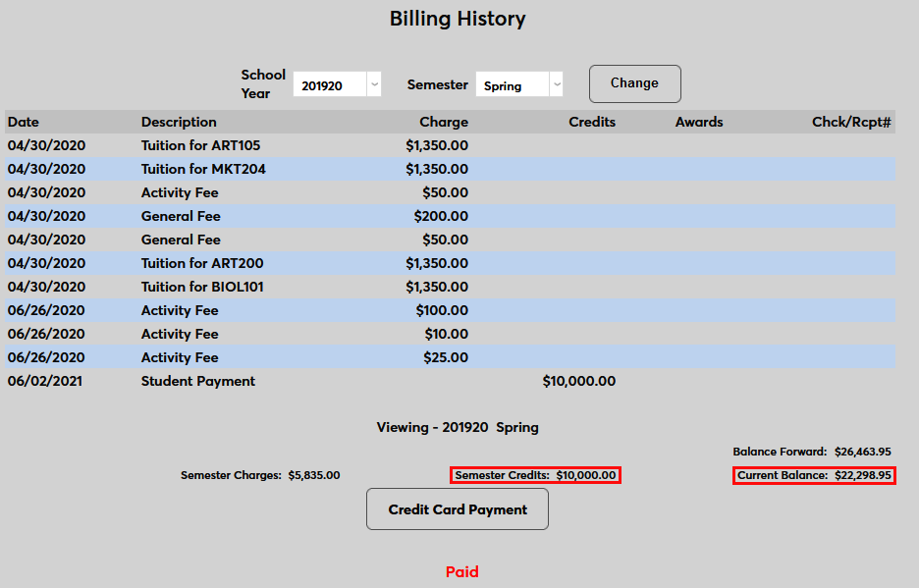The width and height of the screenshot is (919, 588).
Task: Expand the Spring semester combo box
Action: (519, 84)
